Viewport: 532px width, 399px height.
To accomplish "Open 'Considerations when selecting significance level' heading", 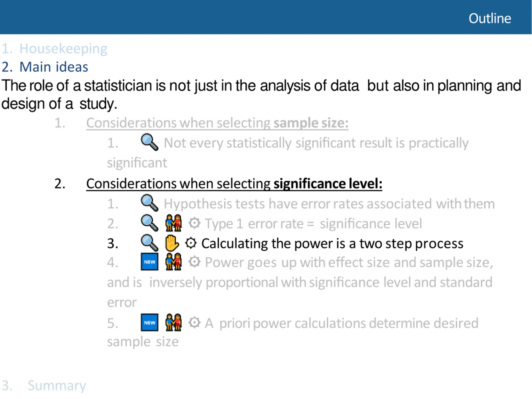I will click(x=234, y=184).
